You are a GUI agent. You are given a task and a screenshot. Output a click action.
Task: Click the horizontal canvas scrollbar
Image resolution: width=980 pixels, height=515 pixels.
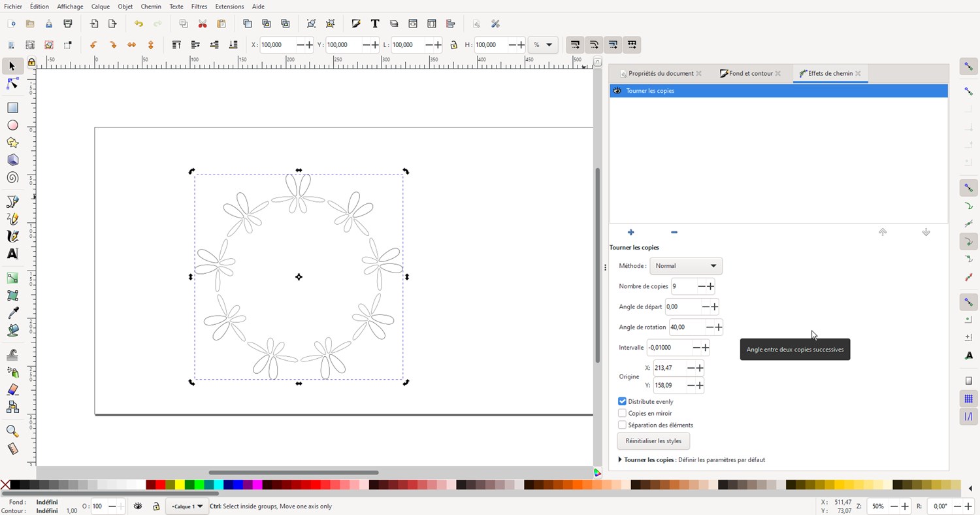[293, 473]
